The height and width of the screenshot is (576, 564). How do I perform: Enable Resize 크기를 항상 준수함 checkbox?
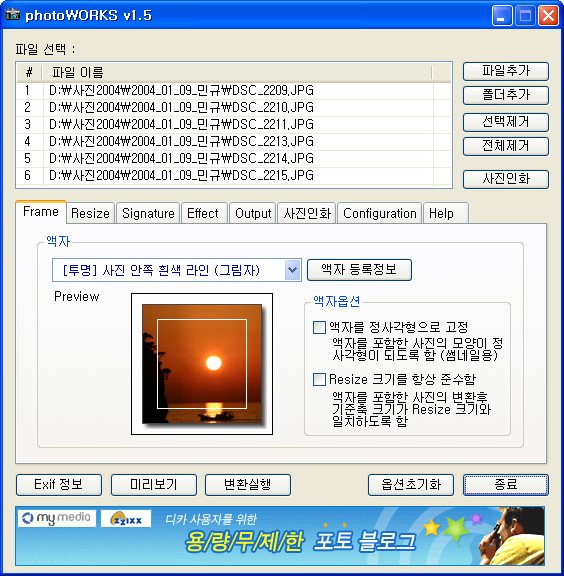coord(319,379)
